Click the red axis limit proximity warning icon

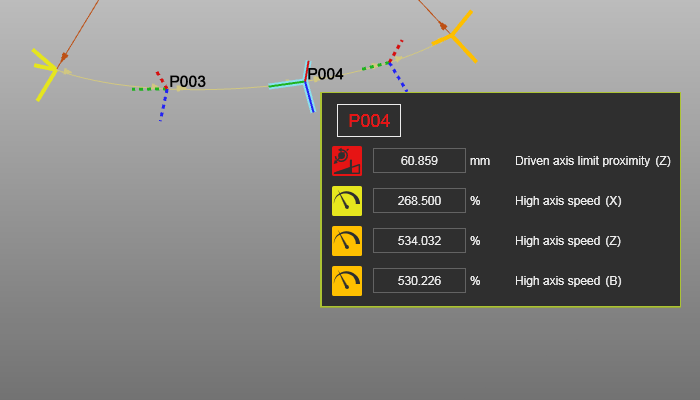[x=346, y=160]
